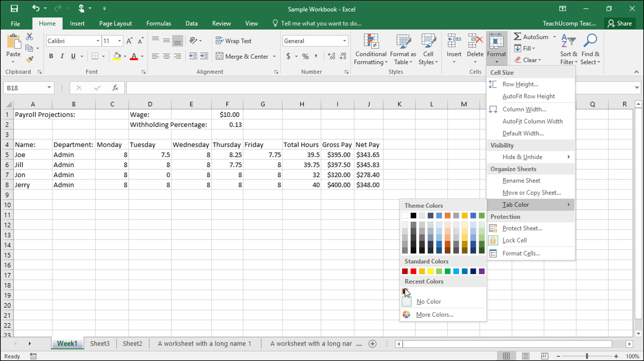Click More Colors button
This screenshot has width=644, height=361.
434,314
